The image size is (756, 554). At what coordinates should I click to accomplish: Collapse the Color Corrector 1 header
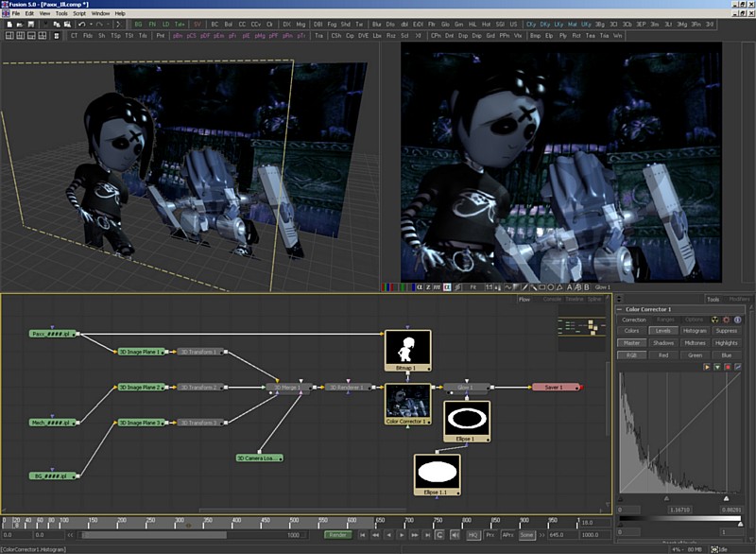(620, 309)
